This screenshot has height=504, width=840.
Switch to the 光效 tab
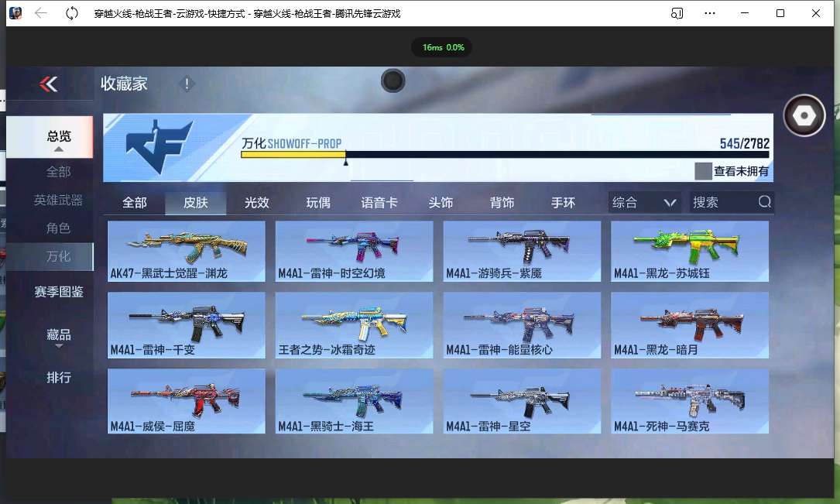(257, 203)
